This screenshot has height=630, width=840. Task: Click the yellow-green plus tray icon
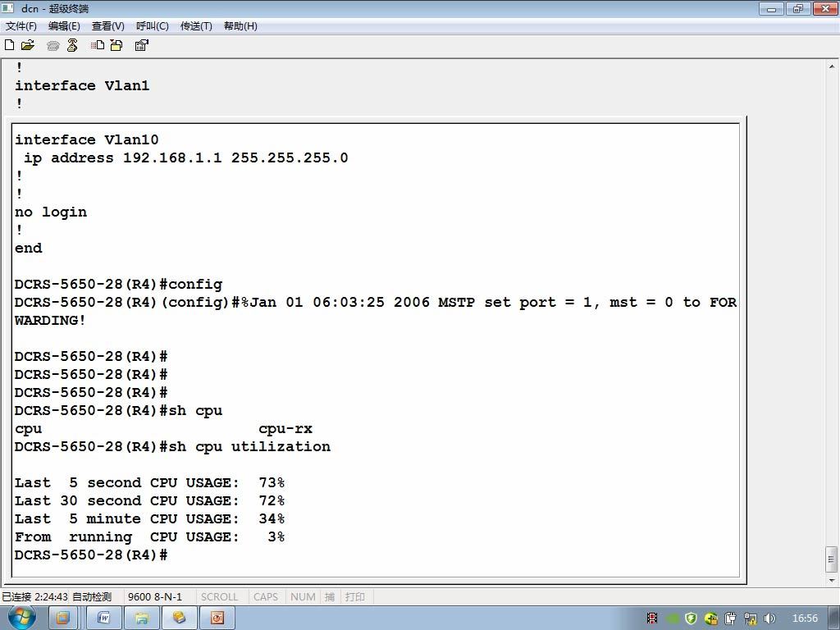(711, 619)
